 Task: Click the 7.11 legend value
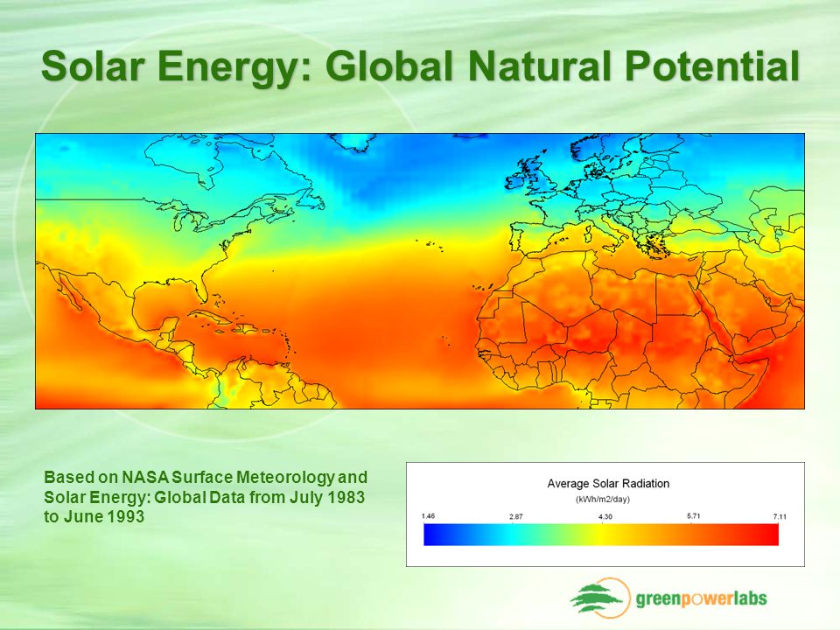pos(780,516)
